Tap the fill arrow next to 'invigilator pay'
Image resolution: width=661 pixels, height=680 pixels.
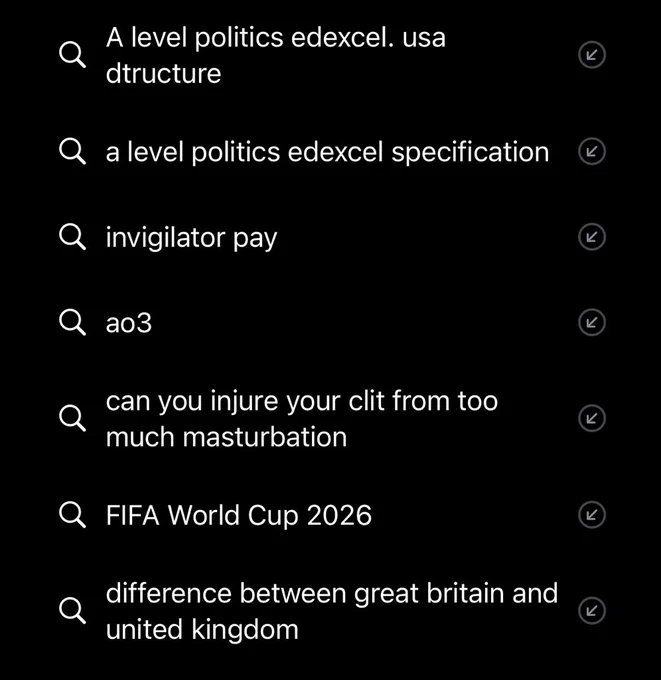pyautogui.click(x=592, y=237)
